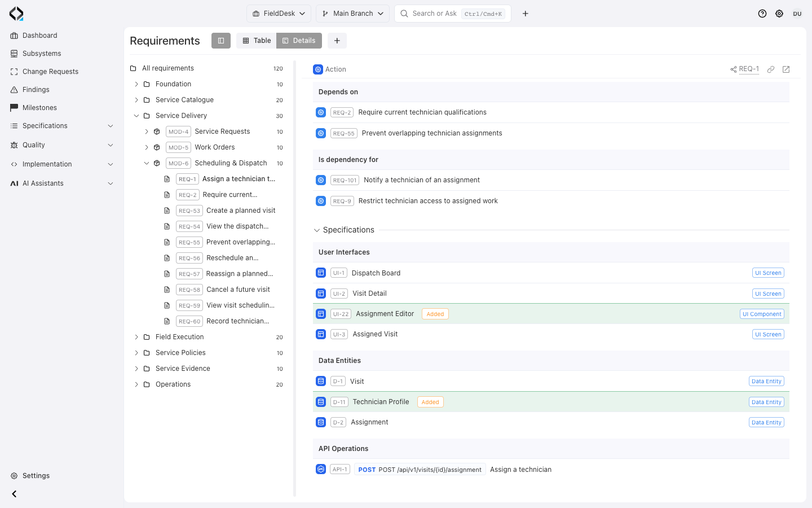Click the REQ-60 Record technician document icon

click(167, 321)
